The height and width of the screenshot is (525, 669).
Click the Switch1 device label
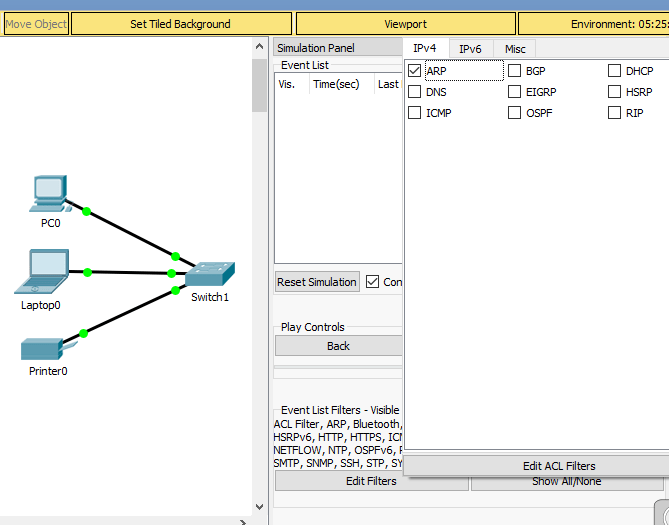[210, 297]
